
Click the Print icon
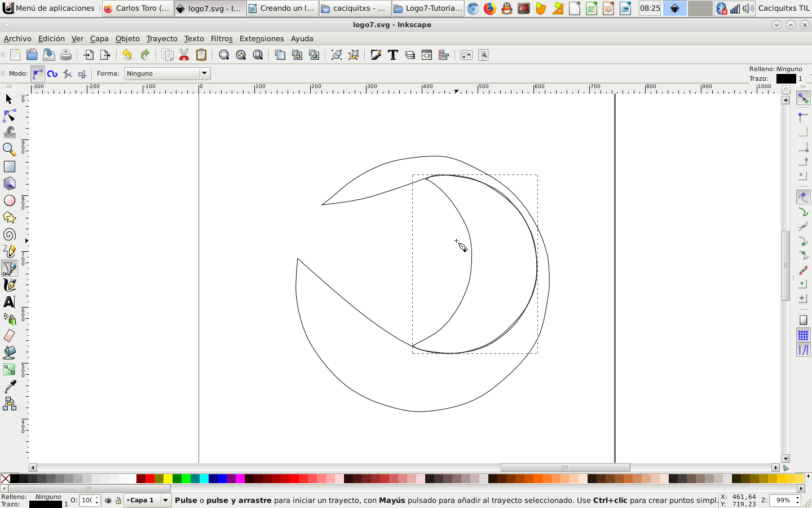click(x=66, y=55)
